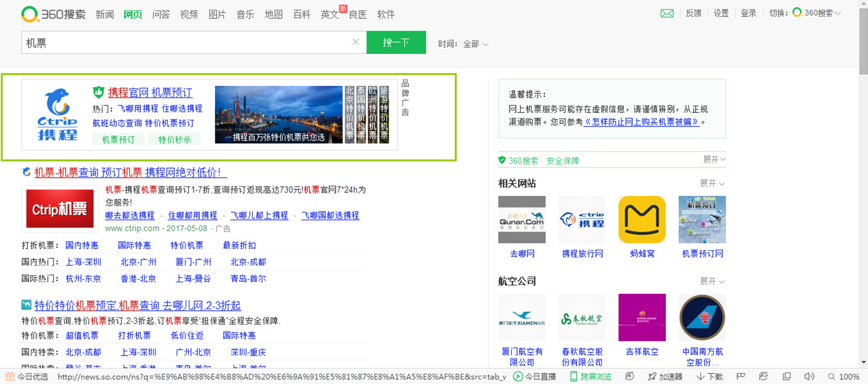Image resolution: width=868 pixels, height=384 pixels.
Task: Open the 航班动态查询 link
Action: (x=117, y=123)
